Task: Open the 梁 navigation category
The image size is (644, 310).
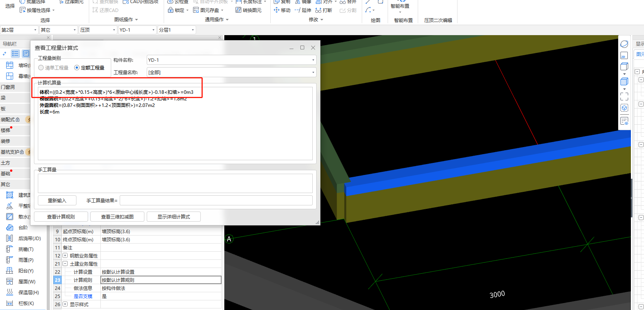Action: click(15, 98)
